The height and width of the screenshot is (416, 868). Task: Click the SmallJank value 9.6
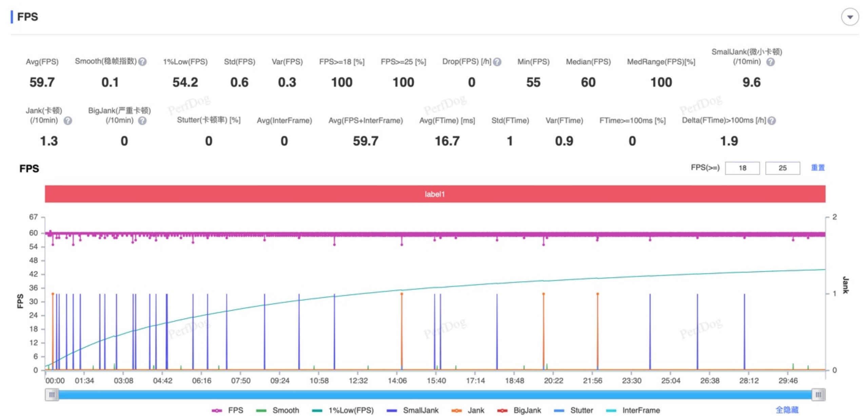click(751, 82)
